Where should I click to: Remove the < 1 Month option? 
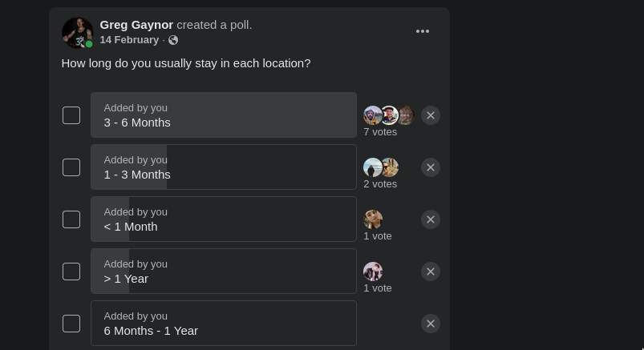coord(431,219)
